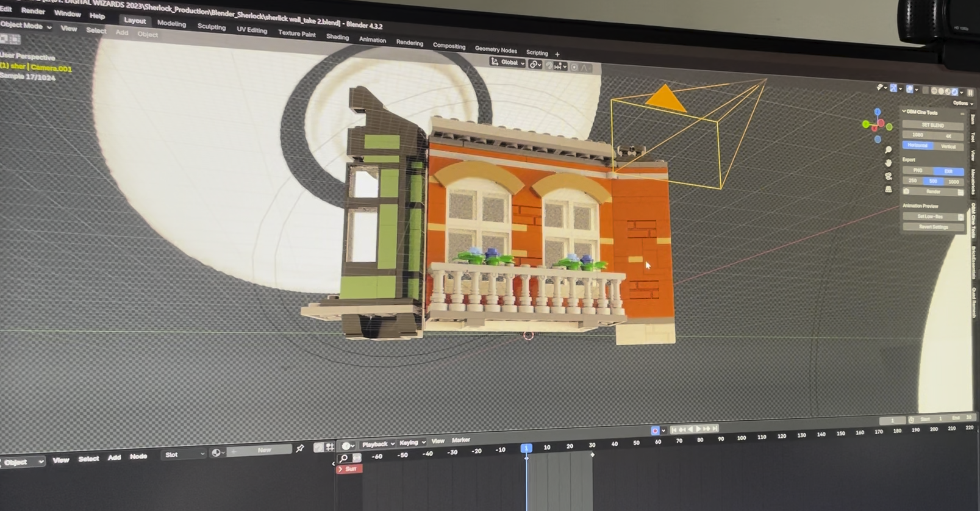Open the snapping options increment icon
This screenshot has width=980, height=511.
557,66
